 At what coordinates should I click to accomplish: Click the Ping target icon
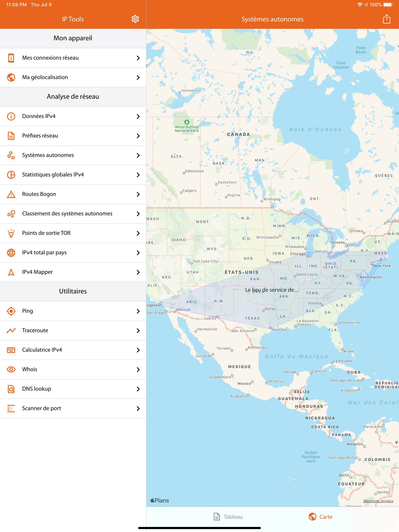pos(11,311)
